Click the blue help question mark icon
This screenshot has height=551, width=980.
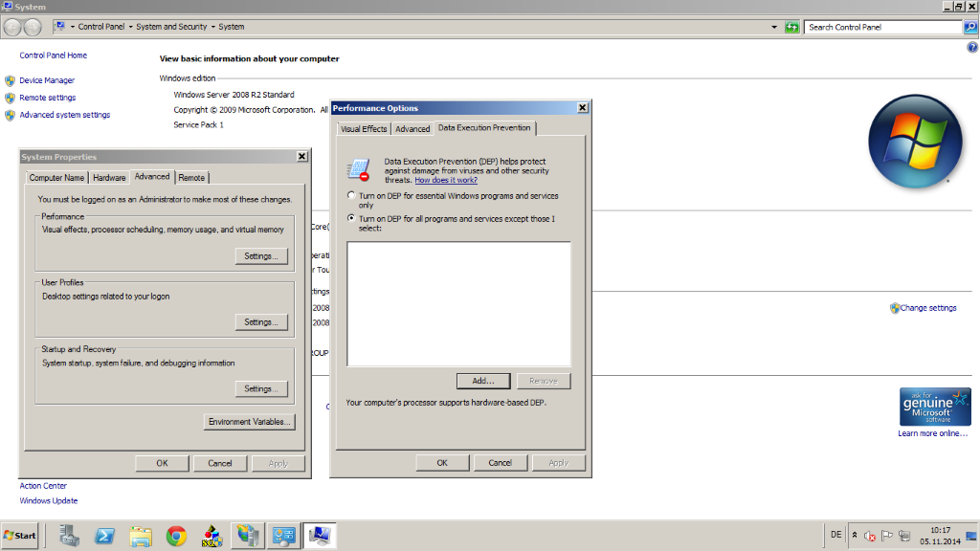click(x=972, y=47)
